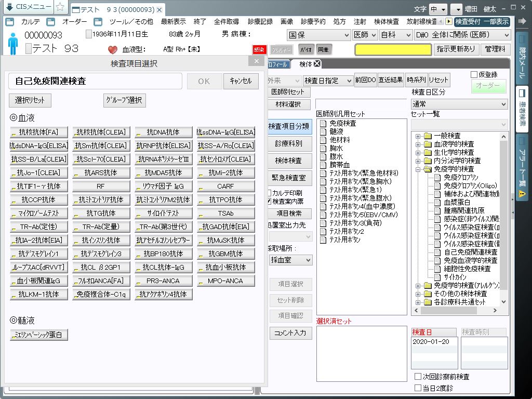Click the star favorite icon beside CISメニュー
The image size is (532, 399).
(x=60, y=7)
